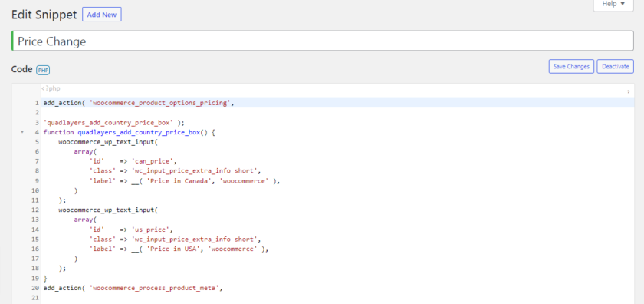This screenshot has height=304, width=644.
Task: Click line number 19 in the gutter
Action: (x=35, y=279)
